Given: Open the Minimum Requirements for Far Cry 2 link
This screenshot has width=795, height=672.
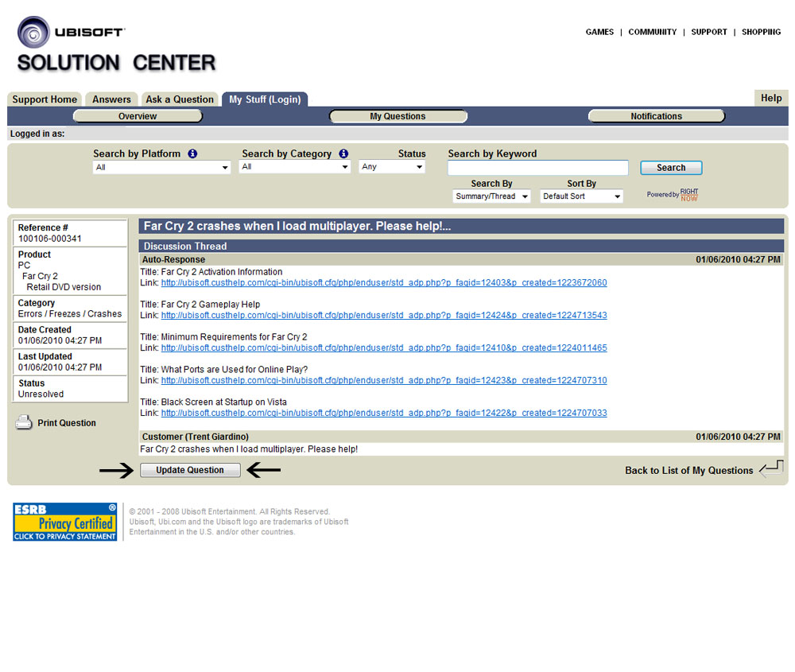Looking at the screenshot, I should click(x=384, y=348).
